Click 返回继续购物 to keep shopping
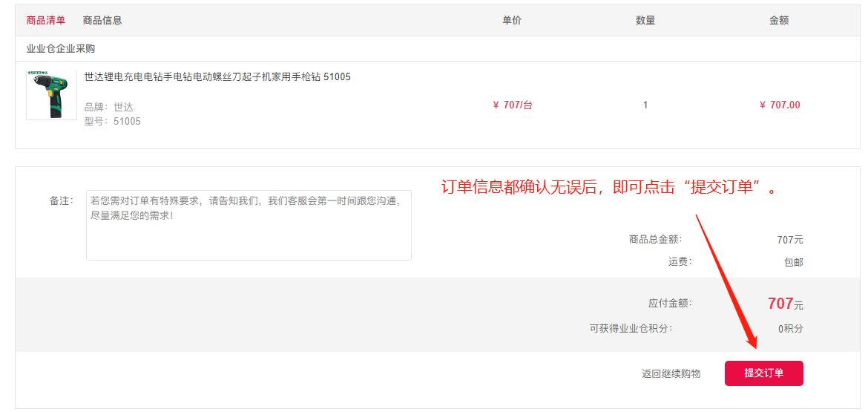Screen dimensions: 868x412 pyautogui.click(x=671, y=373)
